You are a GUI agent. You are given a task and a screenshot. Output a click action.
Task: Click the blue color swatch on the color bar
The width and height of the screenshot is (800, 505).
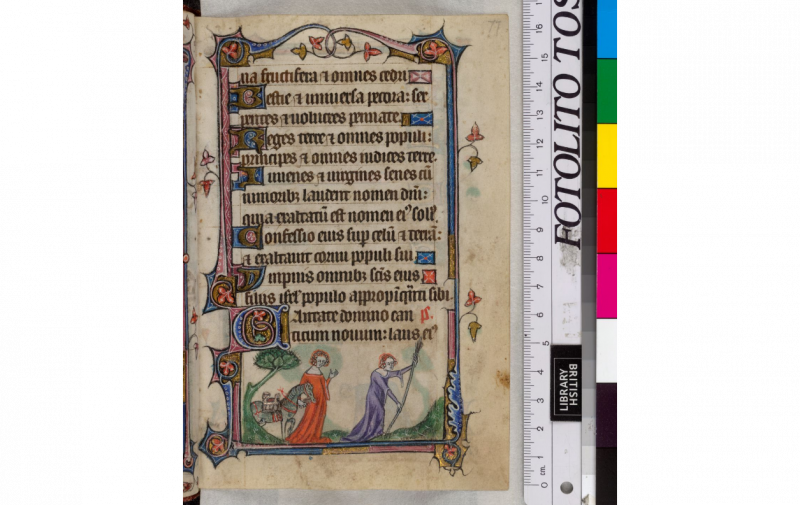(x=607, y=29)
